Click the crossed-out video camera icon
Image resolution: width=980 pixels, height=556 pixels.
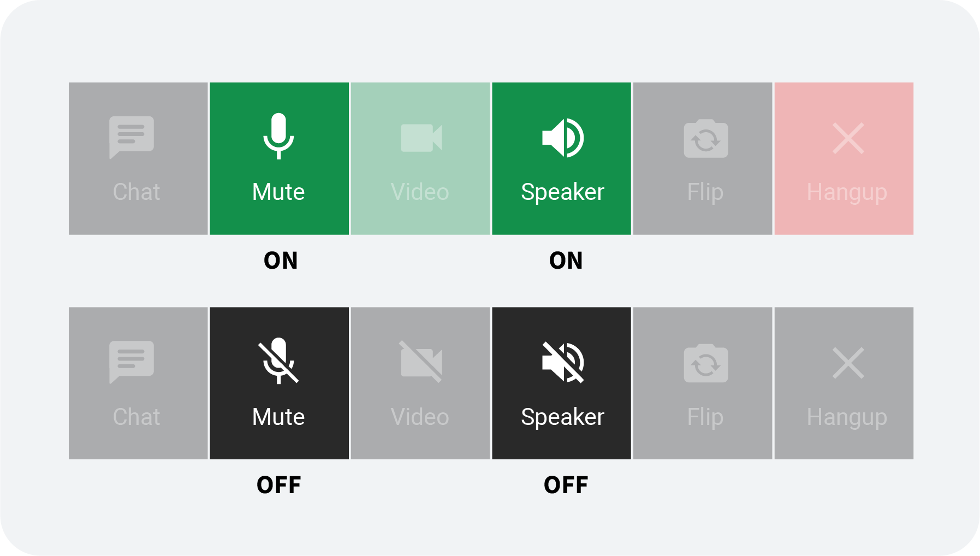421,362
